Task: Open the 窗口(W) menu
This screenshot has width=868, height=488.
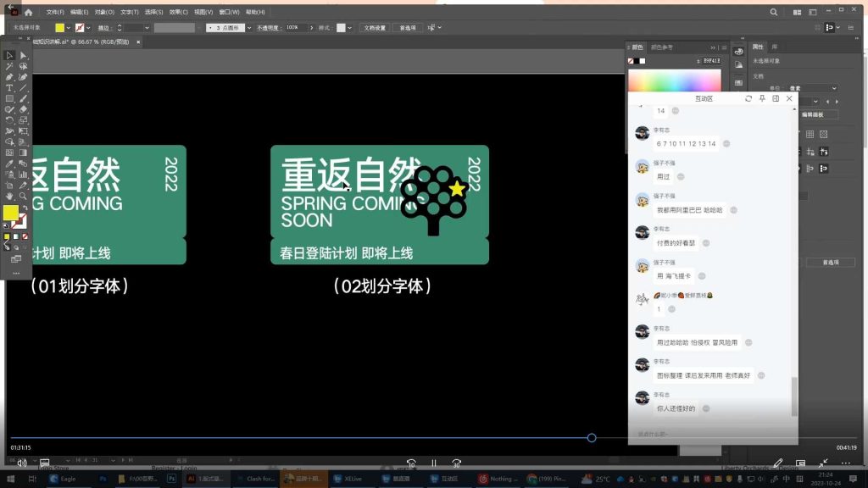Action: pos(229,12)
